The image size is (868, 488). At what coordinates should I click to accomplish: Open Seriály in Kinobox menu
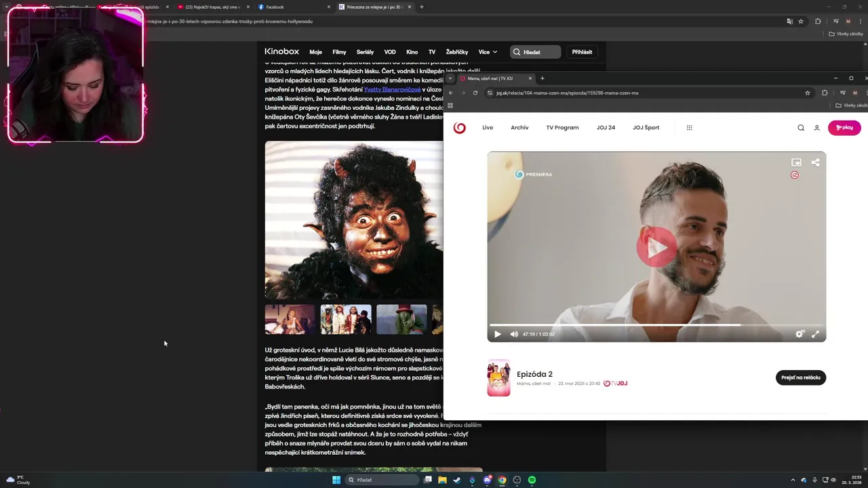[365, 52]
